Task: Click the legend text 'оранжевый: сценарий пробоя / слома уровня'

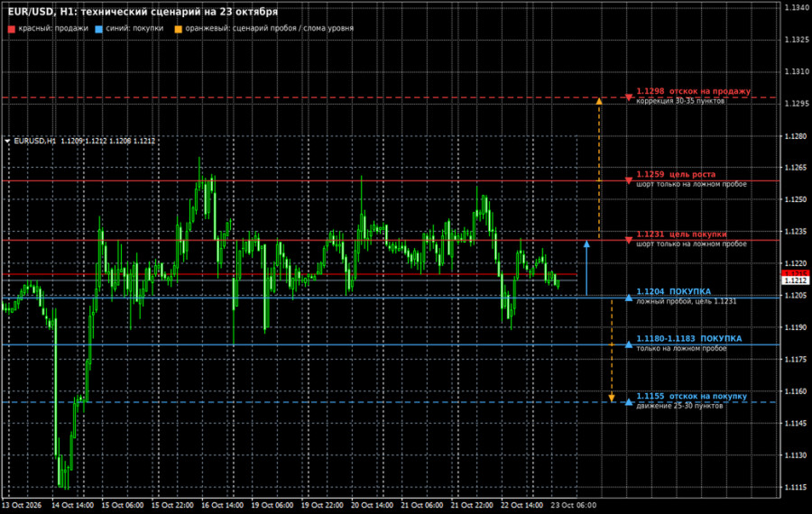Action: (x=269, y=29)
